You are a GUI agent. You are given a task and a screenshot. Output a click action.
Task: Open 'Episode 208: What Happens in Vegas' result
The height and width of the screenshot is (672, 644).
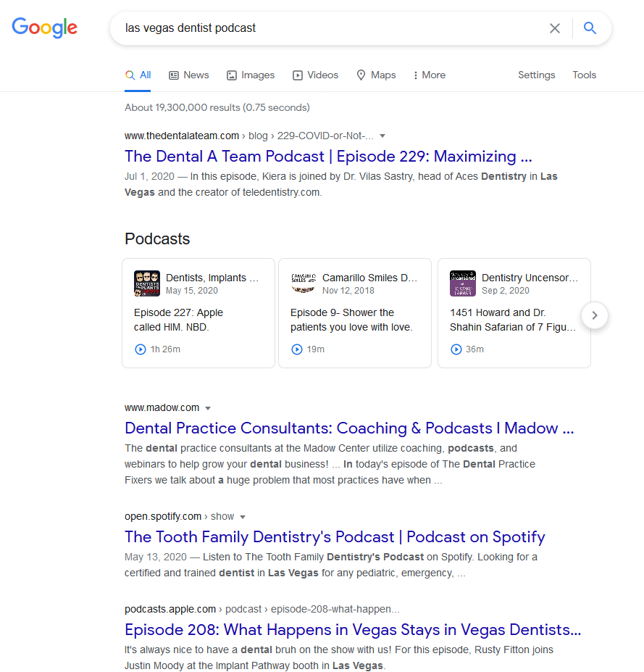tap(353, 629)
